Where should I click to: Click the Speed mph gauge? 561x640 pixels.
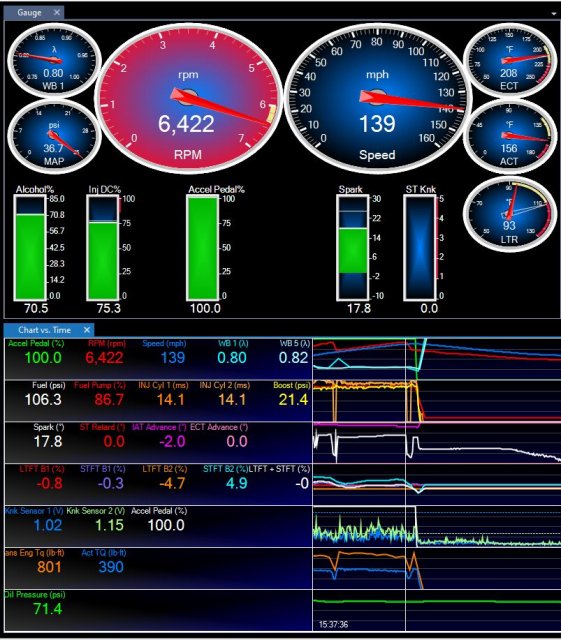(377, 98)
